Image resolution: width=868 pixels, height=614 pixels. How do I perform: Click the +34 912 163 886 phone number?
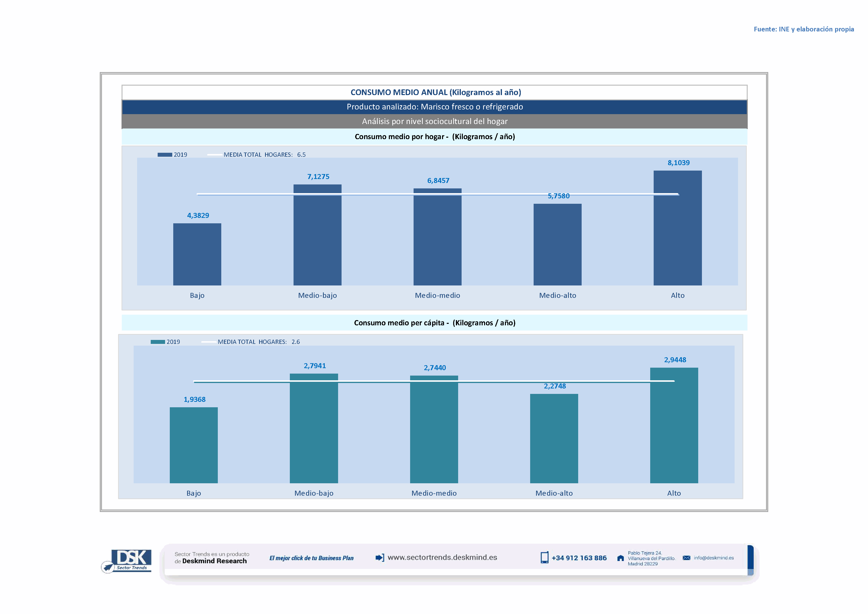[579, 558]
